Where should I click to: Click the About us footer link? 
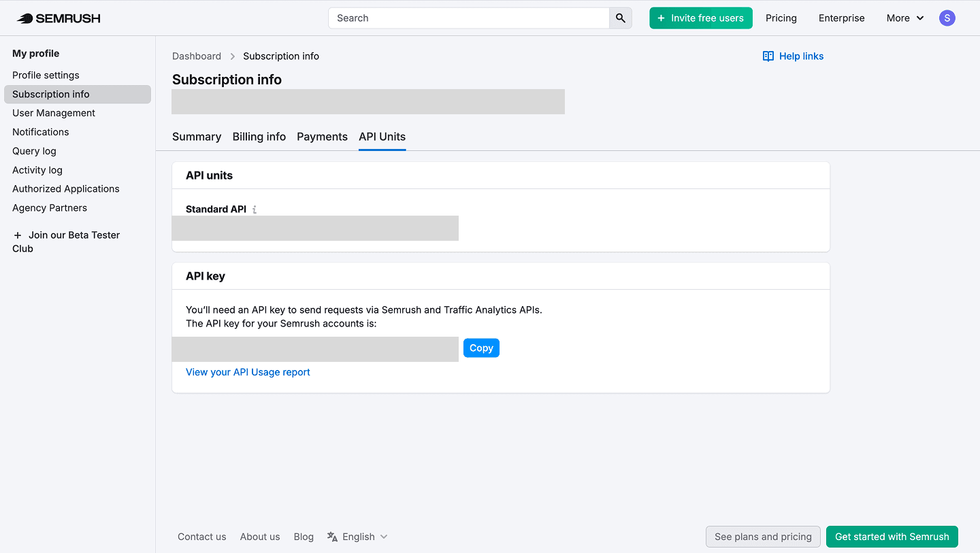[260, 537]
